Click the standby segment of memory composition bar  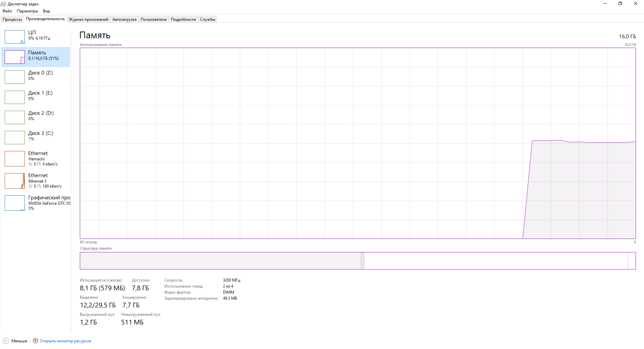pyautogui.click(x=496, y=261)
